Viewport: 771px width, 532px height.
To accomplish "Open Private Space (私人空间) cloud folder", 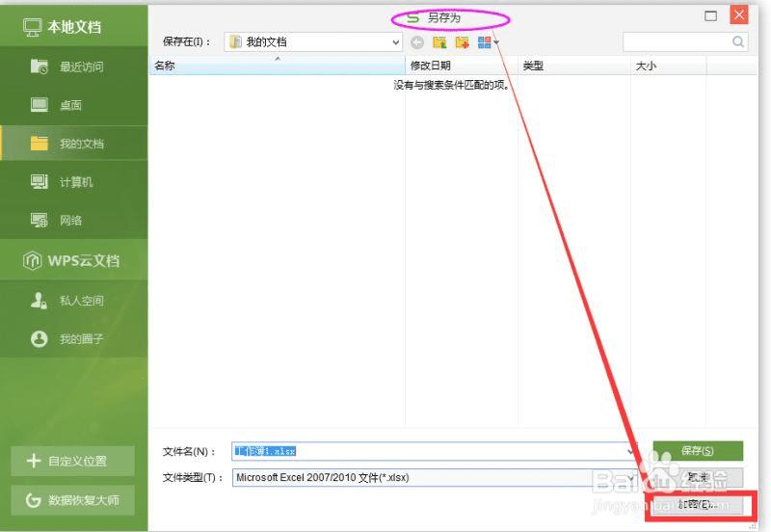I will 74,300.
